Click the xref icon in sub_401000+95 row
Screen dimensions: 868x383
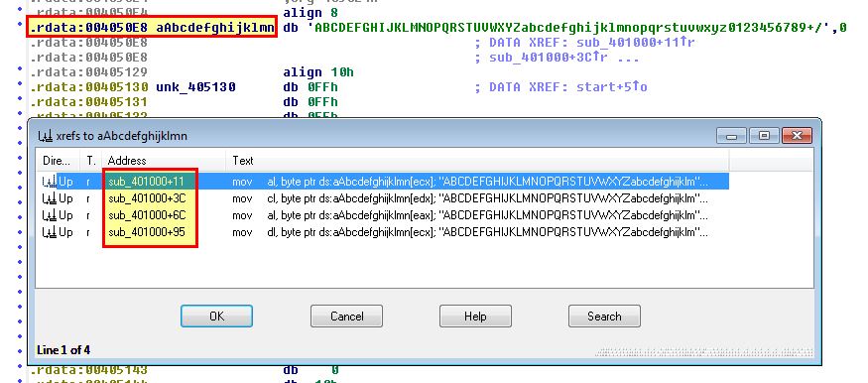[50, 232]
